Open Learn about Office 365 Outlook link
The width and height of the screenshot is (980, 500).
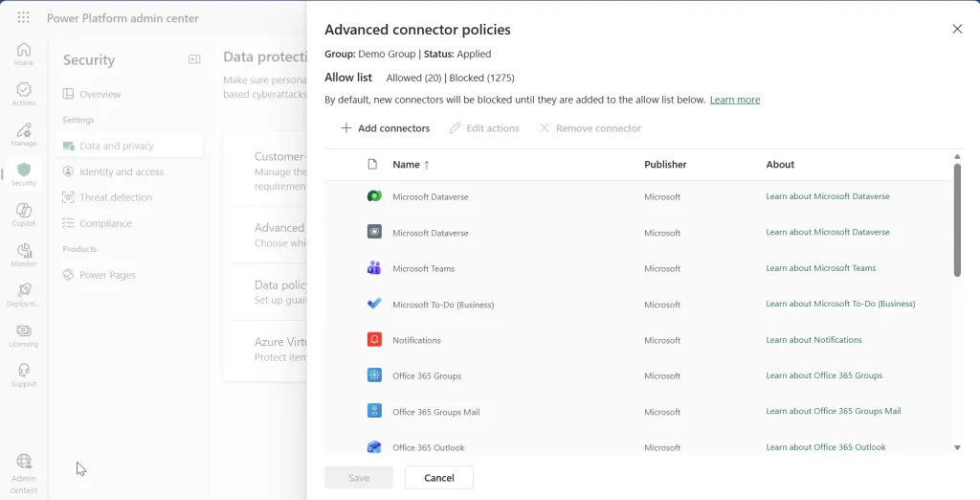coord(826,446)
